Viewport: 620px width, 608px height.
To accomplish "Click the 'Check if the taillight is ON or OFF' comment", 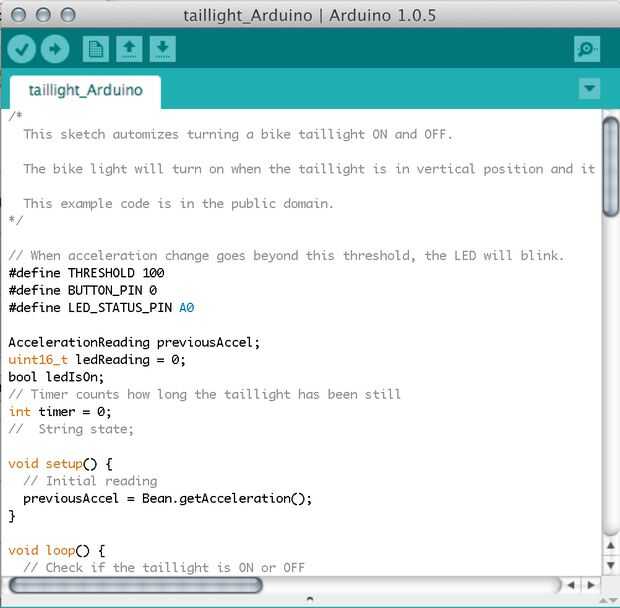I will click(175, 568).
